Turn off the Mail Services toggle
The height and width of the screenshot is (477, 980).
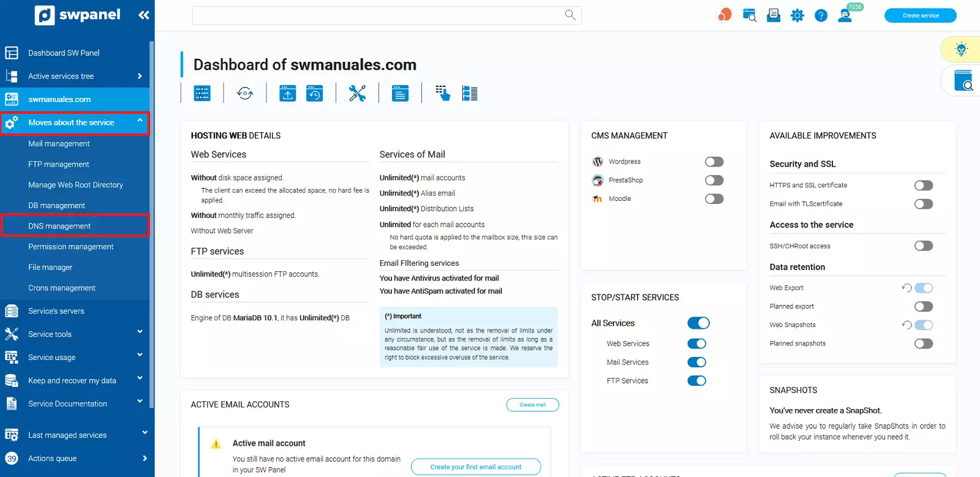tap(697, 362)
